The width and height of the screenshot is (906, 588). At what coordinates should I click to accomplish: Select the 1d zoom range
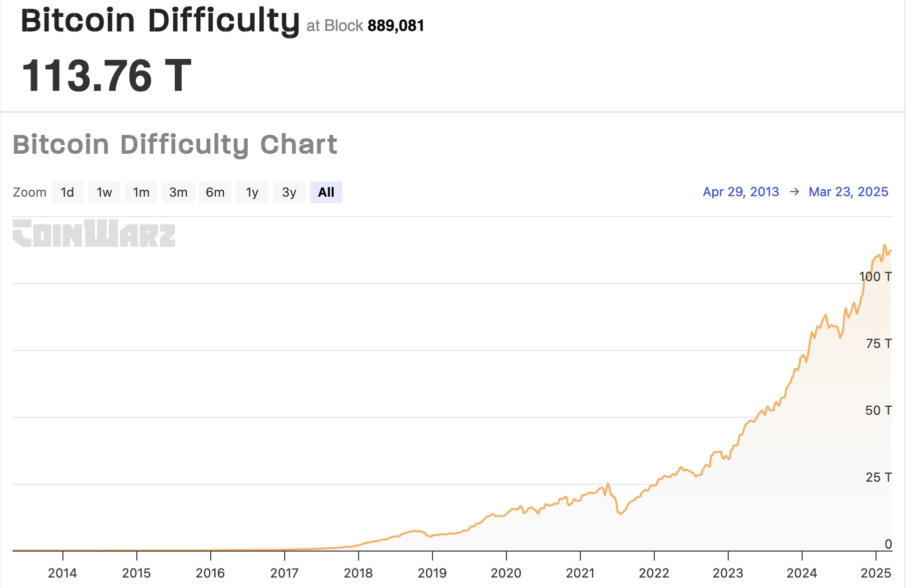point(67,192)
